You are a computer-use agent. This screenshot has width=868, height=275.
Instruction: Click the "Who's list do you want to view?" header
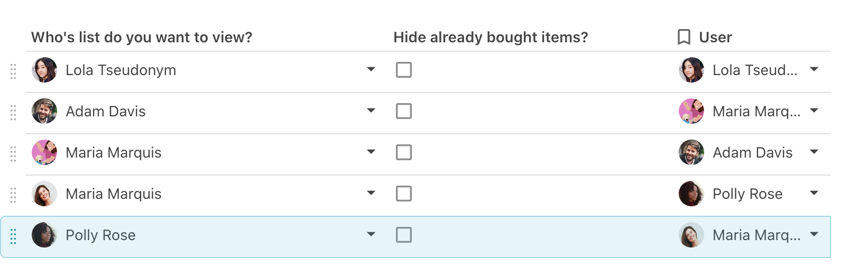142,37
